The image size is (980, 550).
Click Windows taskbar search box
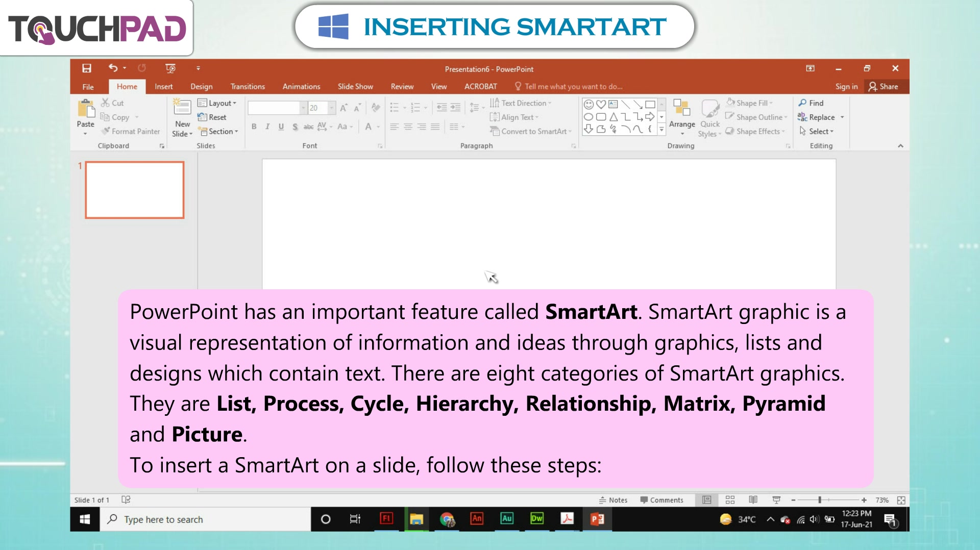tap(205, 519)
